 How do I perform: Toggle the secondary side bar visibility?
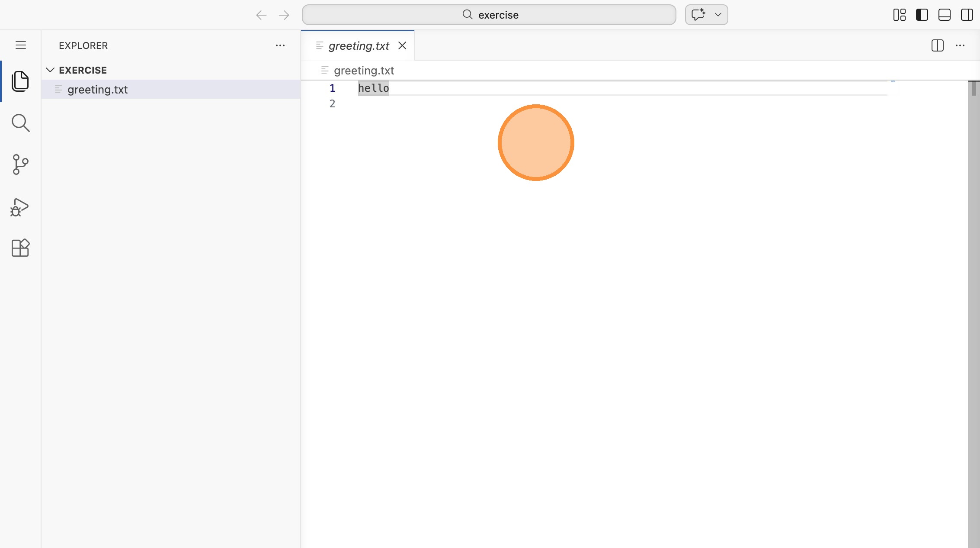coord(967,15)
